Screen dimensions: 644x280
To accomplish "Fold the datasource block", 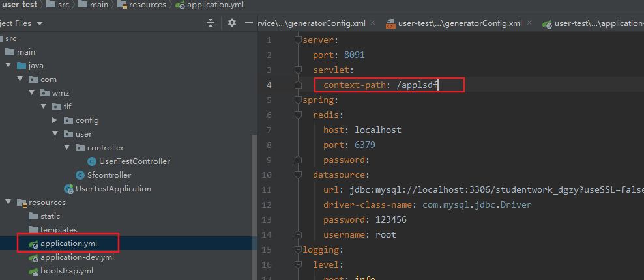I will click(298, 175).
